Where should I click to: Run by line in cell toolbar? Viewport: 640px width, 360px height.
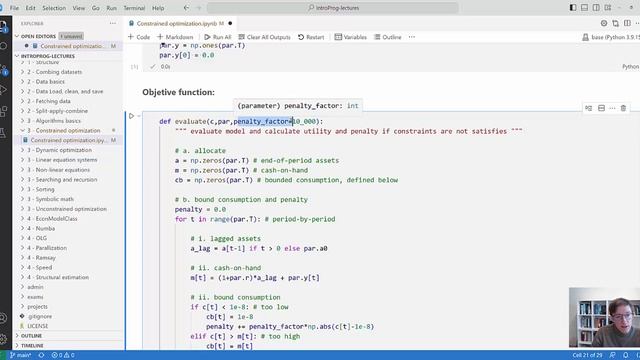click(x=589, y=108)
